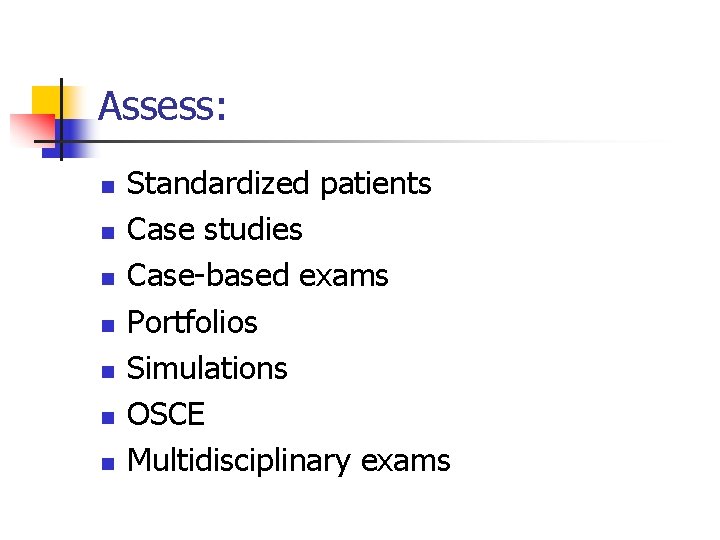Click the bullet beside Multidisciplinary exams

pos(107,463)
